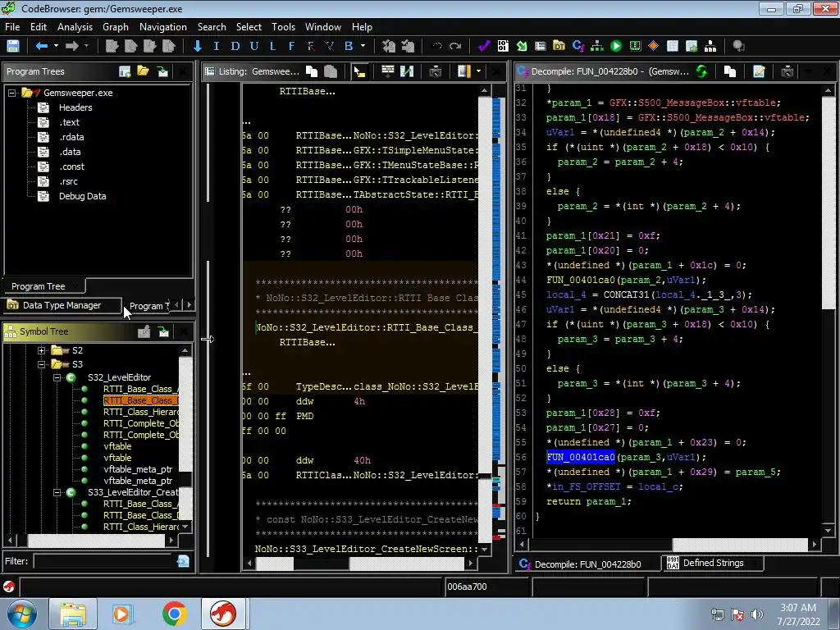
Task: Open the Data Type (DT) manager icon
Action: coord(559,46)
